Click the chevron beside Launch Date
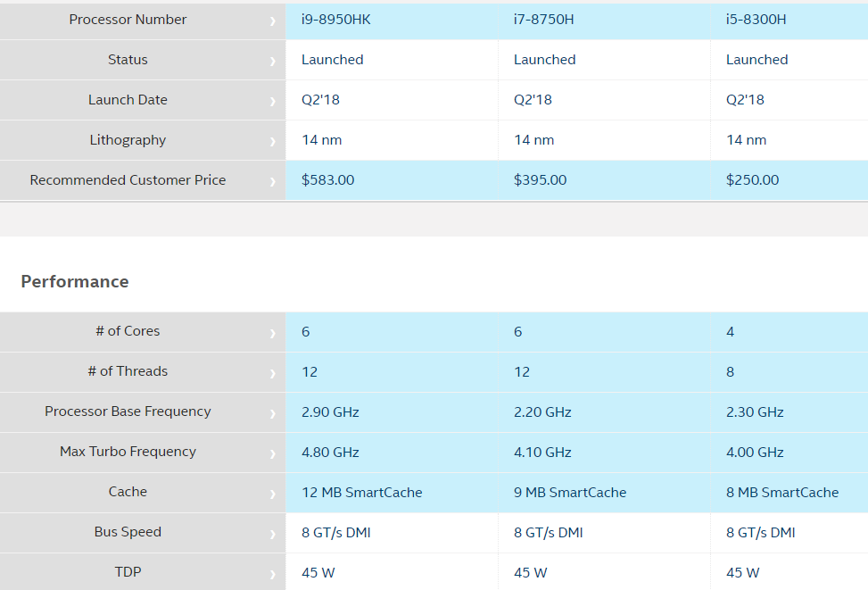The width and height of the screenshot is (868, 590). [273, 101]
